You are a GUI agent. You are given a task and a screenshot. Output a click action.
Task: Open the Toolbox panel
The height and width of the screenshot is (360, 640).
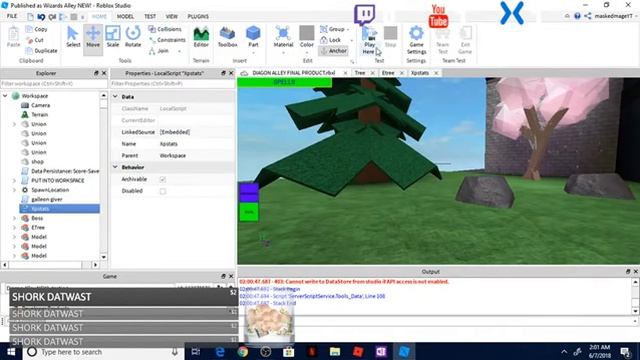coord(227,37)
